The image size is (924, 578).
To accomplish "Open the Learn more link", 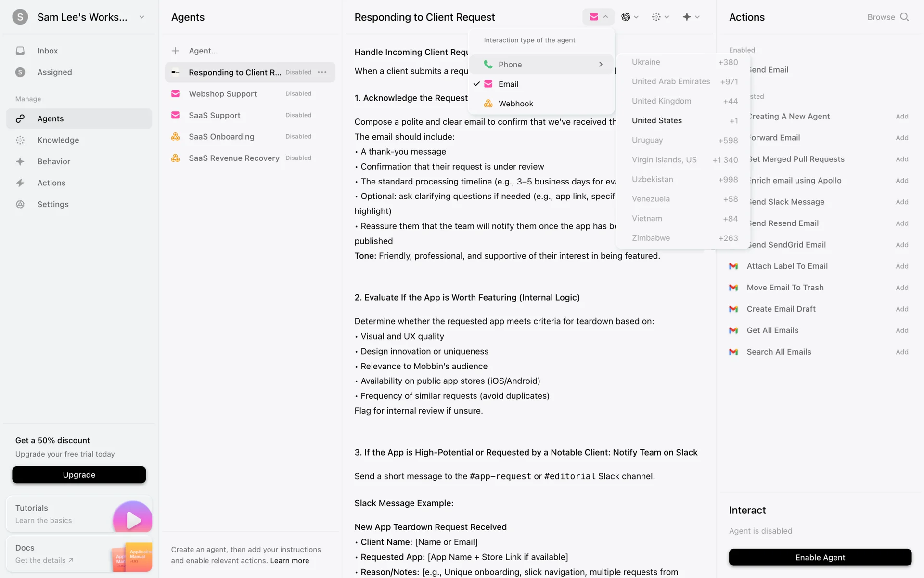I will click(x=290, y=561).
